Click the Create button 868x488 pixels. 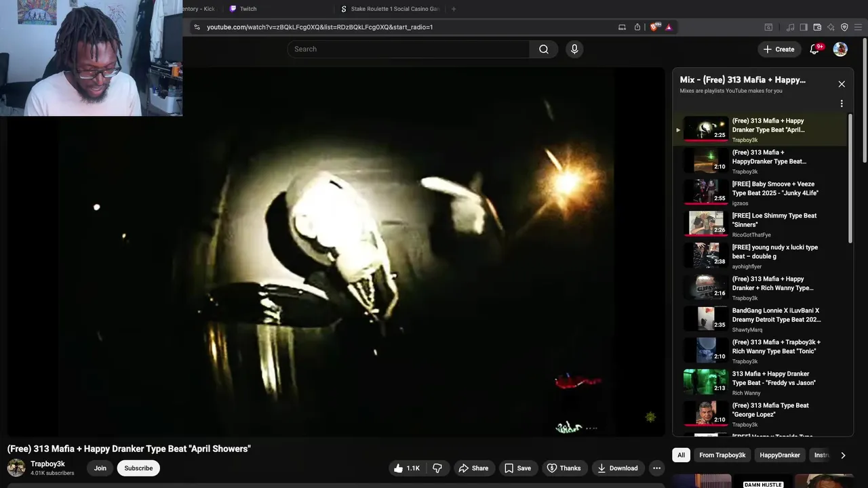(x=778, y=49)
